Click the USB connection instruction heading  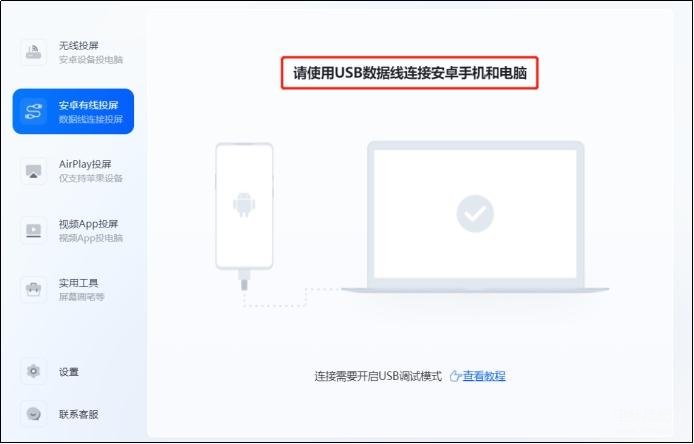[x=410, y=73]
